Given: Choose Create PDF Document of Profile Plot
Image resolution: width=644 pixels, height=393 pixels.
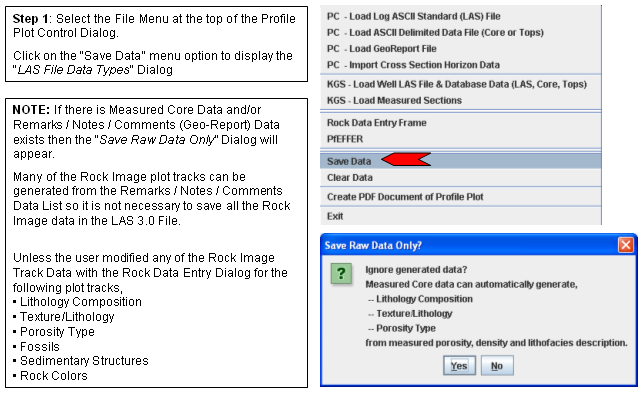Looking at the screenshot, I should tap(460, 197).
